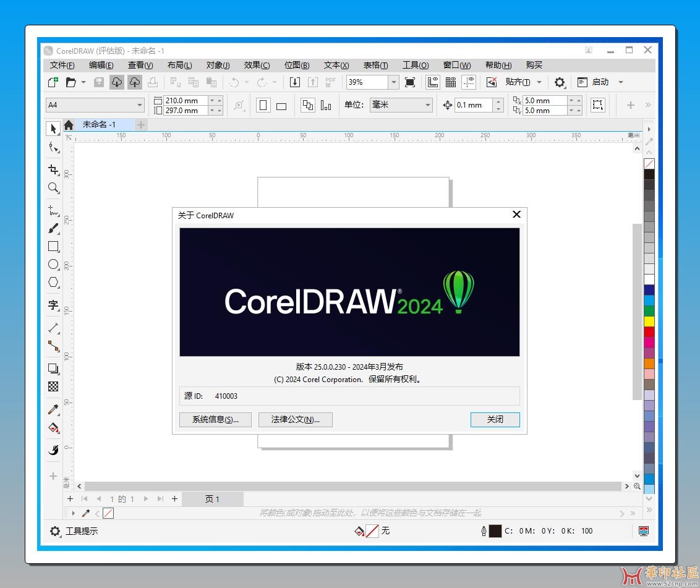Select the Artistic Media brush tool
Viewport: 700px width, 588px height.
coord(53,229)
